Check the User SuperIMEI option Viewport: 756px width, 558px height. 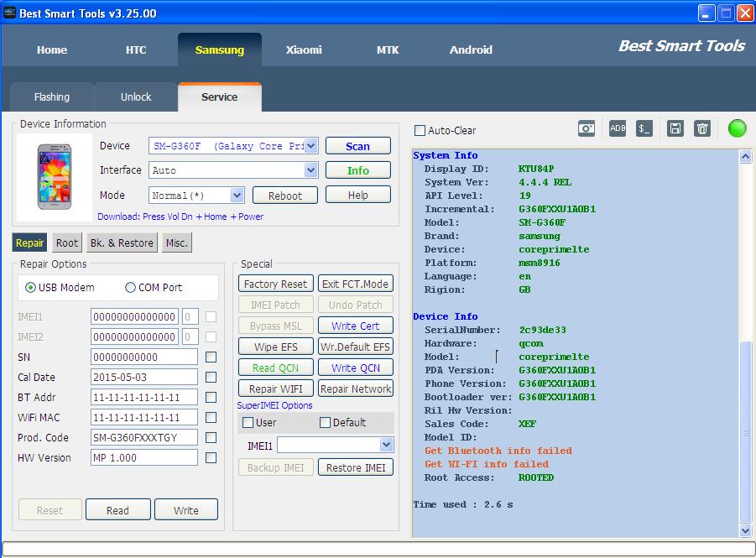point(248,422)
